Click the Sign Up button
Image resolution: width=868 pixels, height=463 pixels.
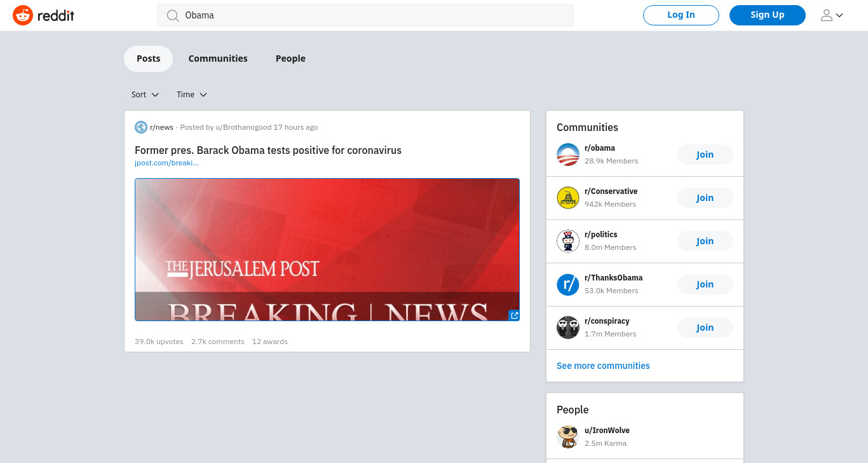tap(768, 15)
